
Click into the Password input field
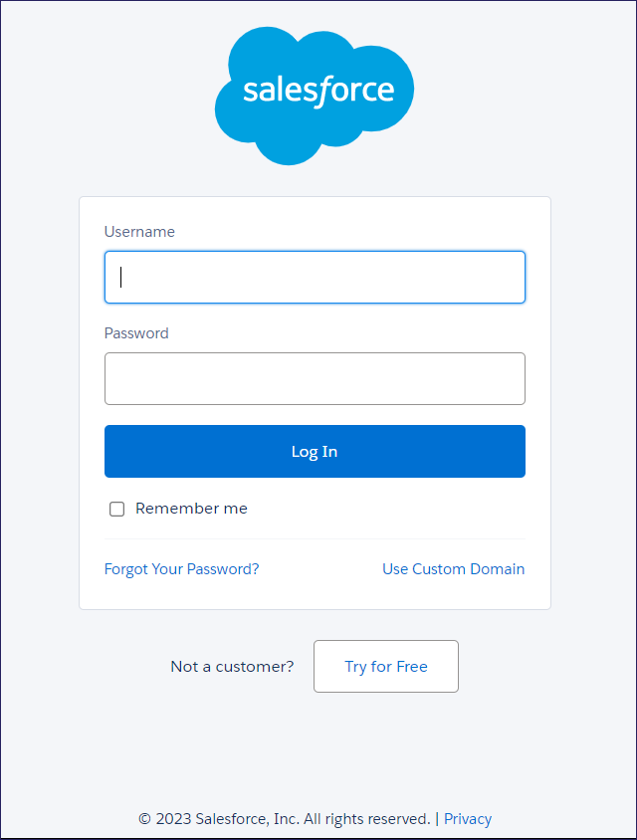(x=315, y=378)
